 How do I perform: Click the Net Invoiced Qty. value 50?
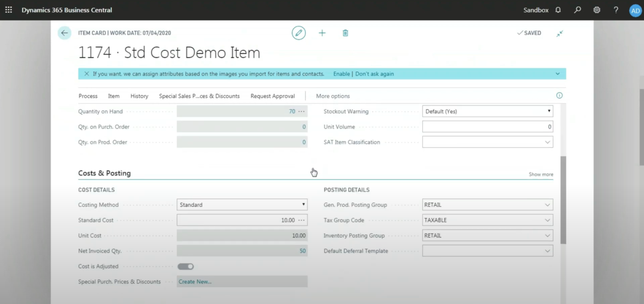tap(302, 251)
